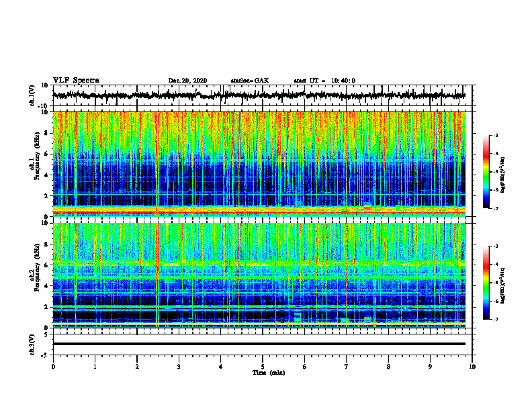
Task: Click the "VLF Spectra" plot title
Action: pos(76,81)
